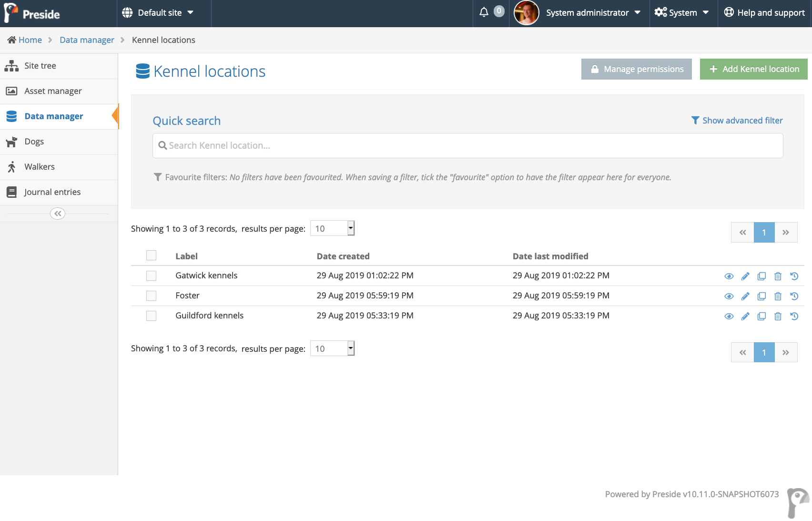This screenshot has height=521, width=812.
Task: Sort the table by Date created column
Action: click(343, 256)
